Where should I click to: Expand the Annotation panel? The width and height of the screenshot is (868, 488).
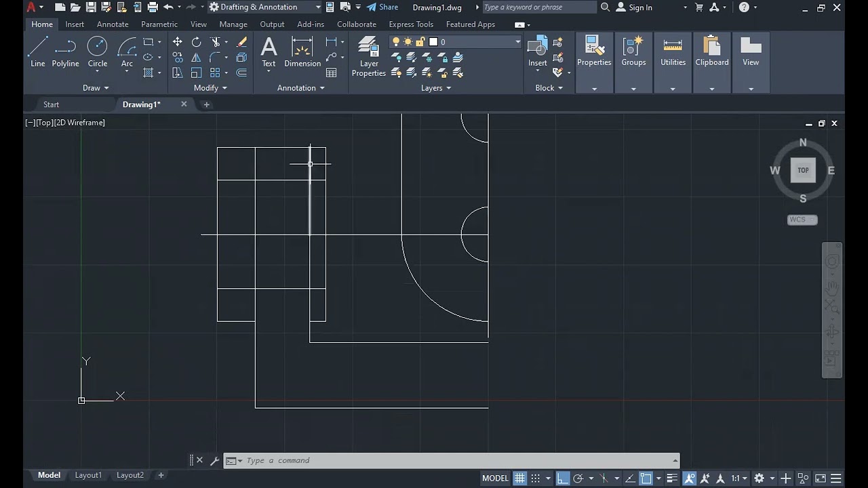point(301,88)
